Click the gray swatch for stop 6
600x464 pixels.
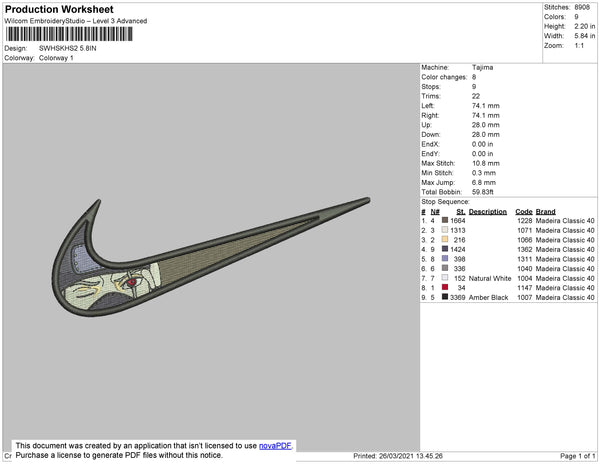(x=445, y=268)
